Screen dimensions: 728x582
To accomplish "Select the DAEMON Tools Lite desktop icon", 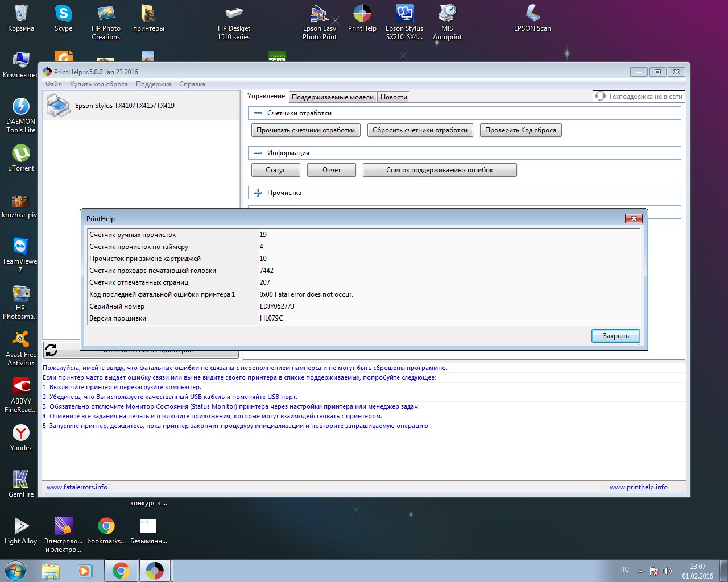I will (x=21, y=115).
